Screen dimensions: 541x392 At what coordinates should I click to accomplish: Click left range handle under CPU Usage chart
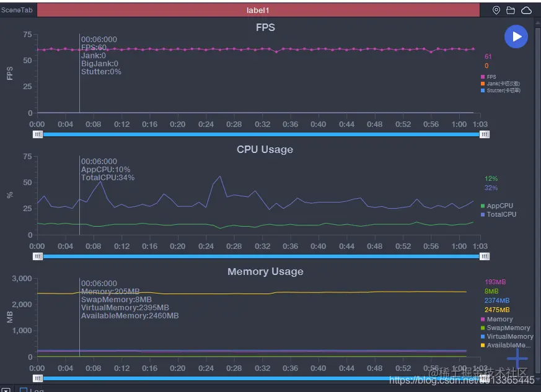coord(38,256)
